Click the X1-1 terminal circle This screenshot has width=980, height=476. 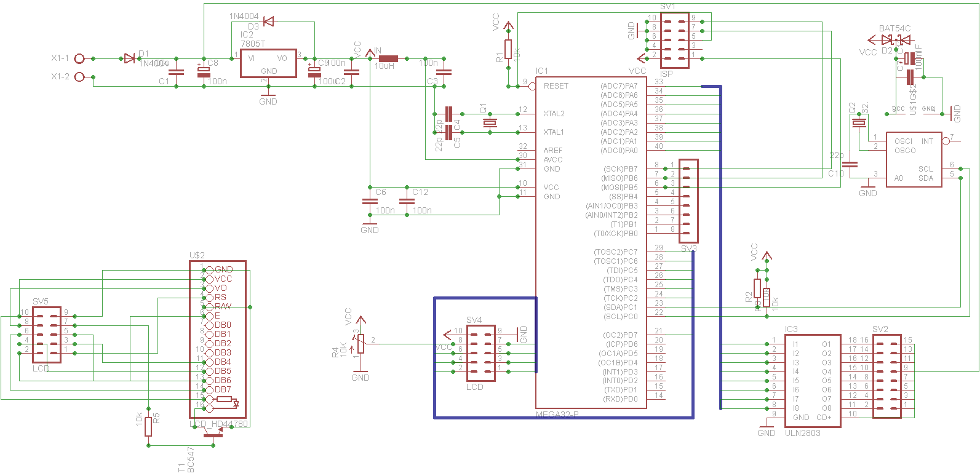click(x=79, y=58)
